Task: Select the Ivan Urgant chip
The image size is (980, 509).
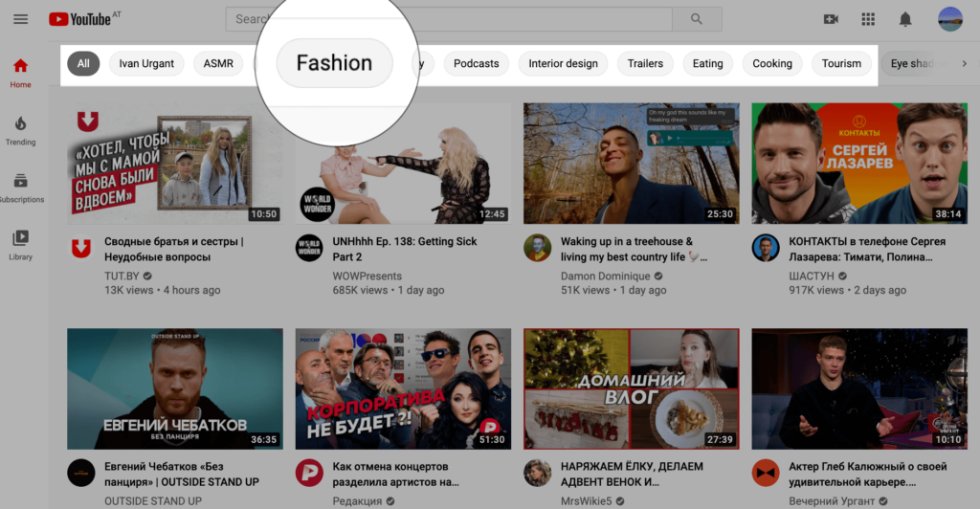Action: pyautogui.click(x=146, y=64)
